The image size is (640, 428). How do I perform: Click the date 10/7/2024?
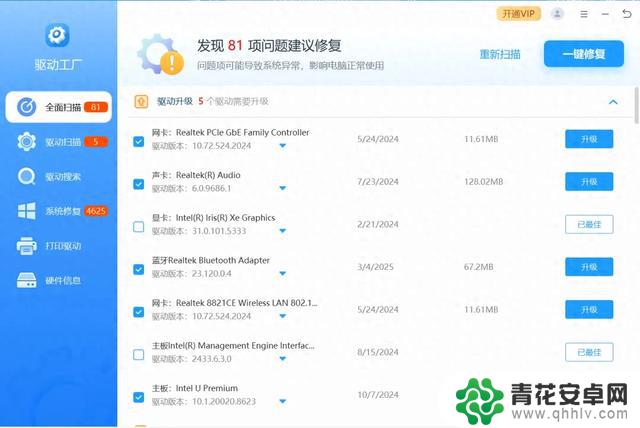378,395
